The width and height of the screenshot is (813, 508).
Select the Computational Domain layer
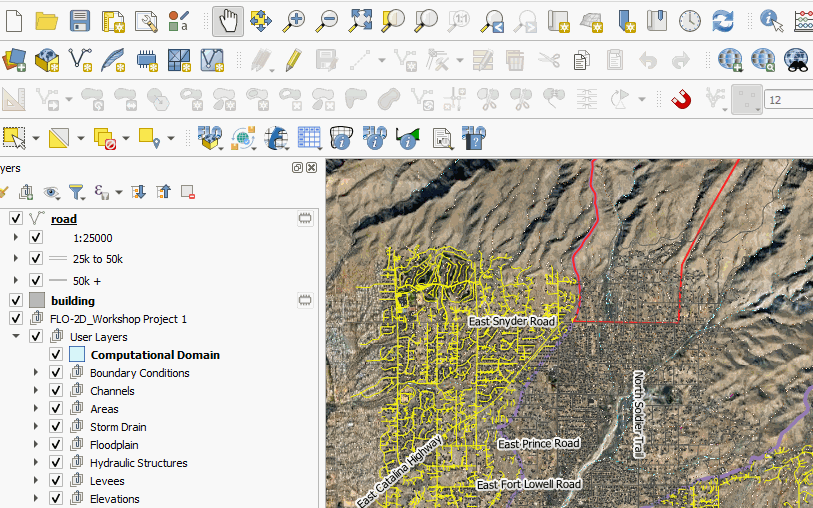[x=155, y=355]
